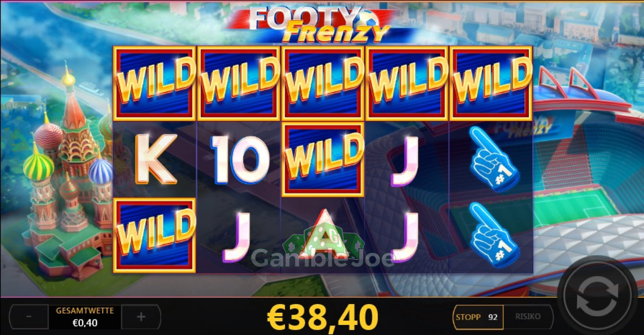This screenshot has height=335, width=644.
Task: Click the upper foam finger #1 symbol
Action: (493, 159)
